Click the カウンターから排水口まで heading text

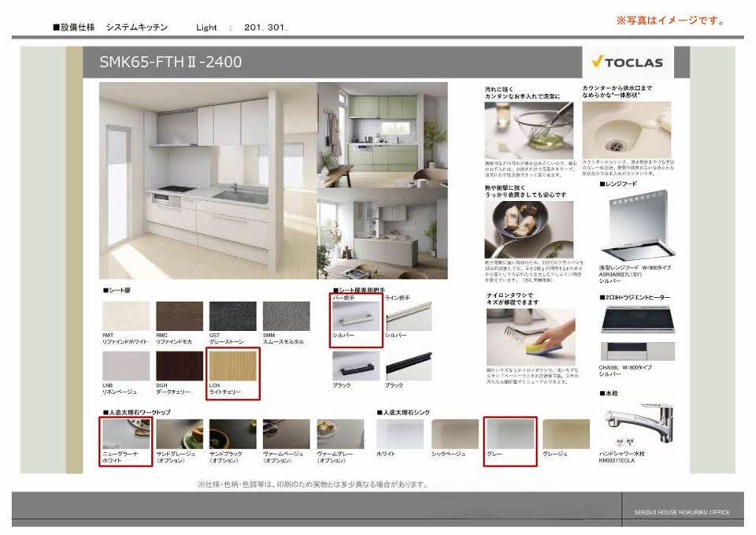pos(617,88)
